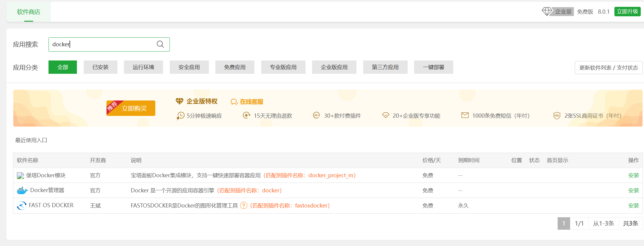Install 堡塔Docker模块
Viewport: 644px width, 246px height.
(x=634, y=175)
